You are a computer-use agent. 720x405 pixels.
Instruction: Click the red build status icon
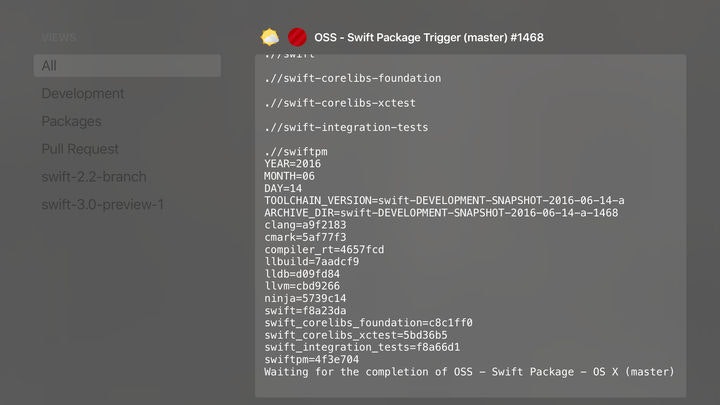297,38
